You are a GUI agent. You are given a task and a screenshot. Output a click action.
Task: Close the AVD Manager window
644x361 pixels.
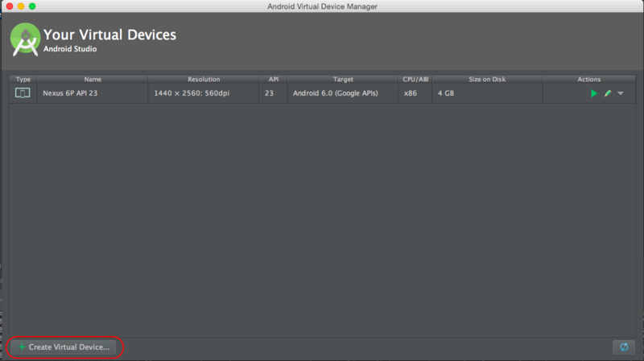pos(10,6)
